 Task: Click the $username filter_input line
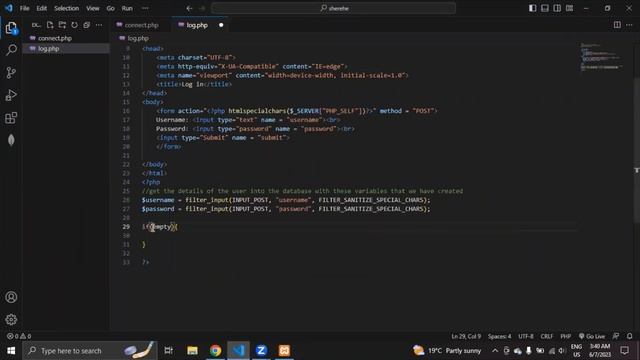[286, 200]
